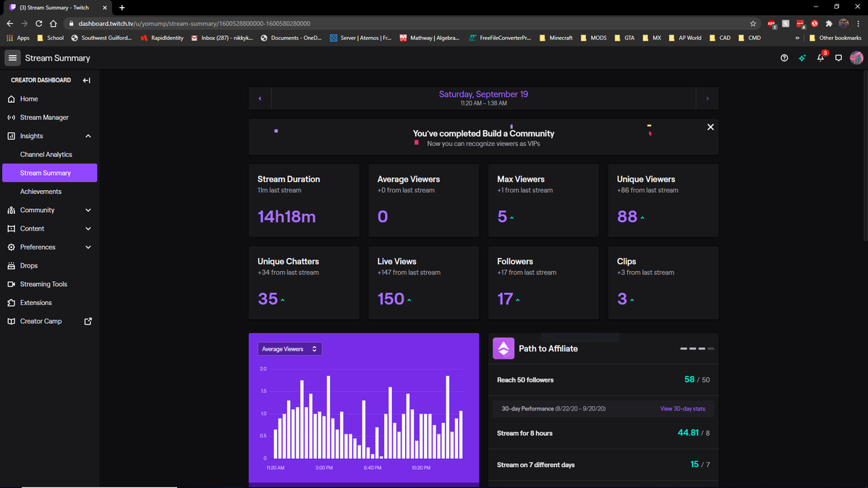Open the notifications bell
Image resolution: width=868 pixels, height=488 pixels.
[x=820, y=58]
